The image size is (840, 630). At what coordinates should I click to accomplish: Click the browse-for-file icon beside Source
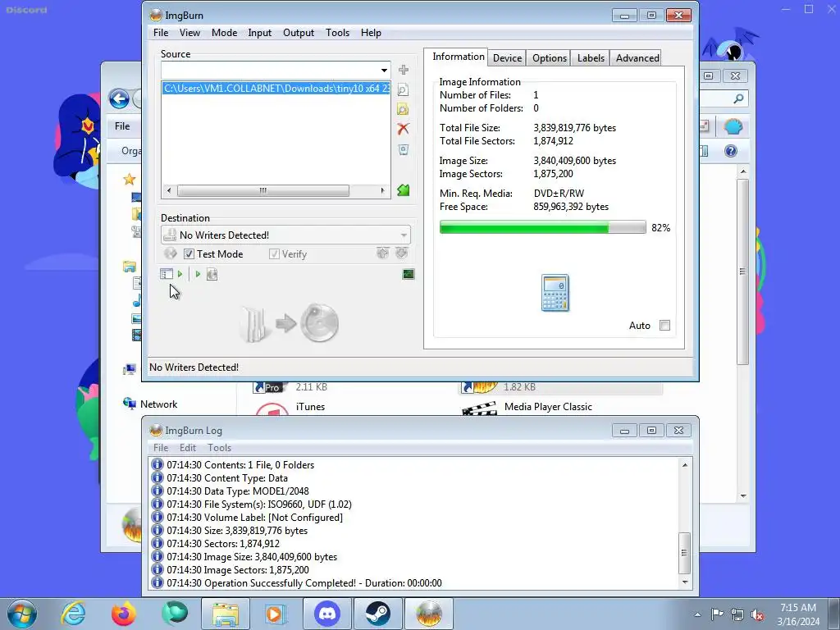(x=403, y=89)
